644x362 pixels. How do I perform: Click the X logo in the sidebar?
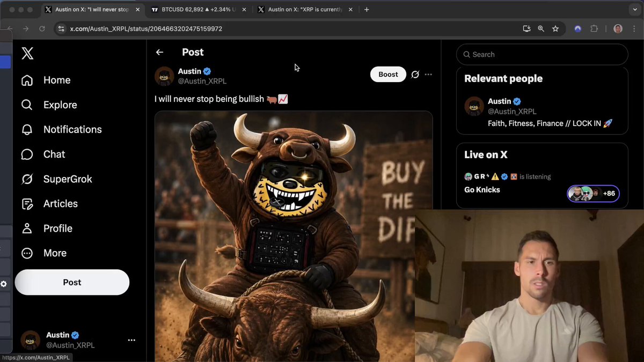click(x=27, y=53)
